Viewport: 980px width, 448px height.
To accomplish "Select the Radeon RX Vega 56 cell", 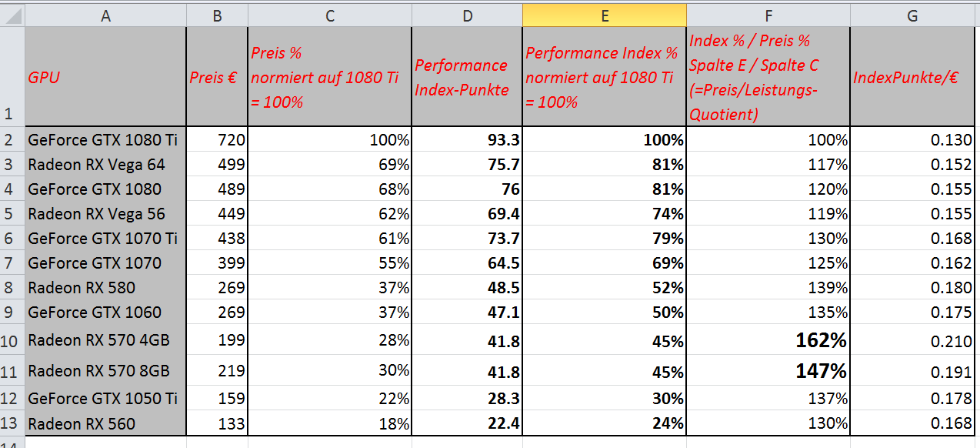I will 105,214.
